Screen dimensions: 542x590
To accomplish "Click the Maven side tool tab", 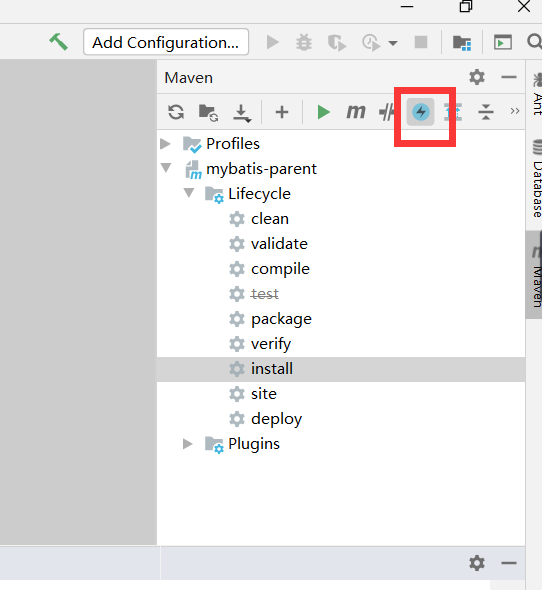I will point(534,275).
